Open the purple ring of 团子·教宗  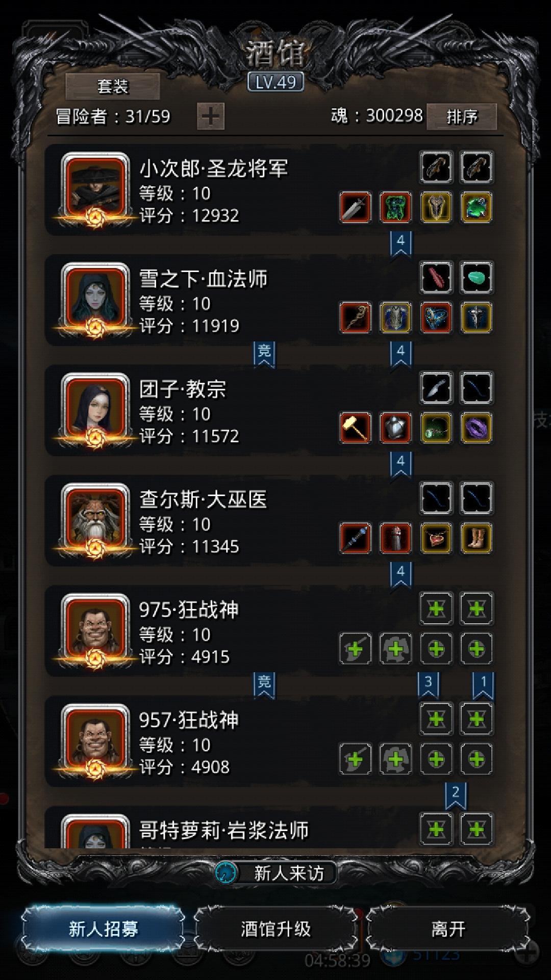click(x=477, y=428)
